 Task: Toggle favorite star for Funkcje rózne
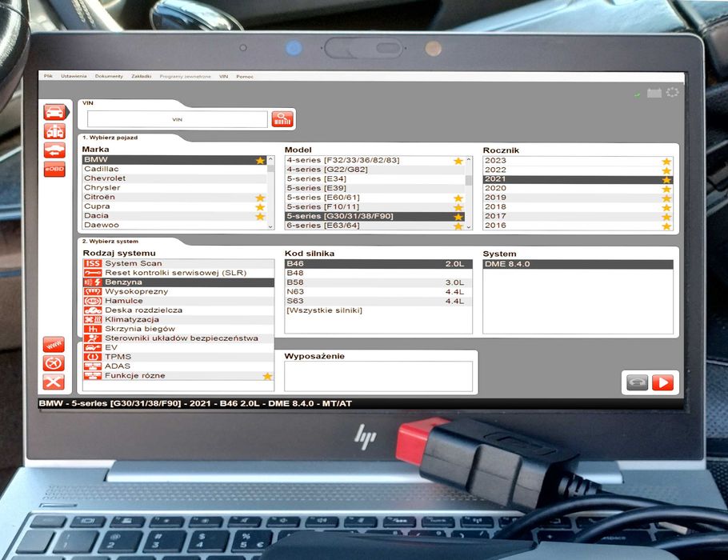[267, 376]
